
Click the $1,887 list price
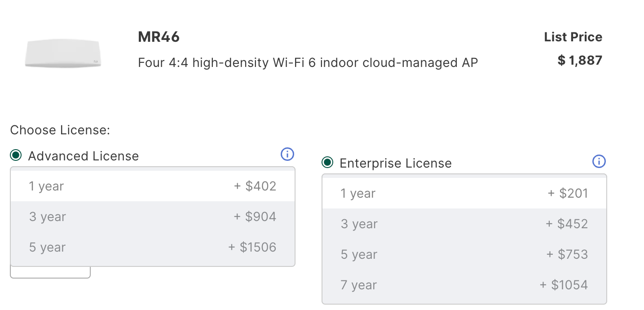point(580,60)
